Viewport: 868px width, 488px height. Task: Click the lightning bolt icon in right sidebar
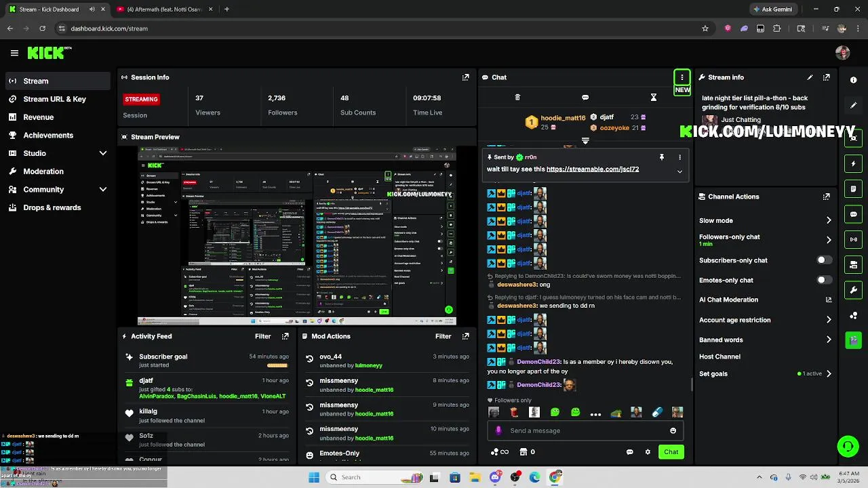coord(854,164)
